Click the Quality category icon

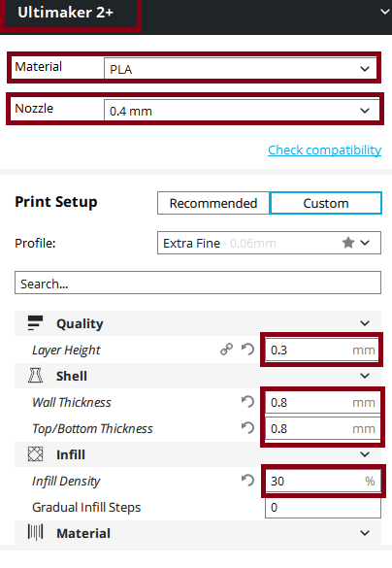(35, 323)
